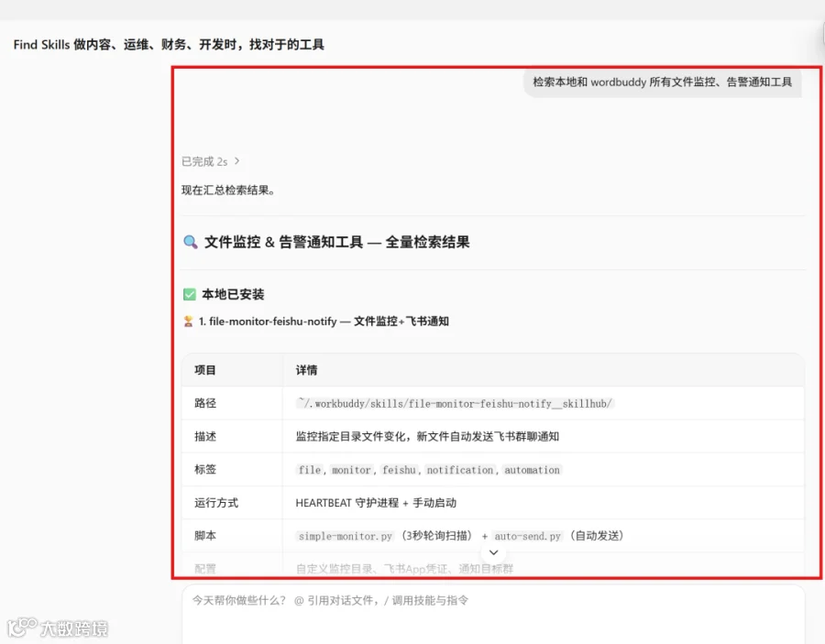Click the 'auto-send.py' code label
Image resolution: width=825 pixels, height=644 pixels.
click(527, 536)
